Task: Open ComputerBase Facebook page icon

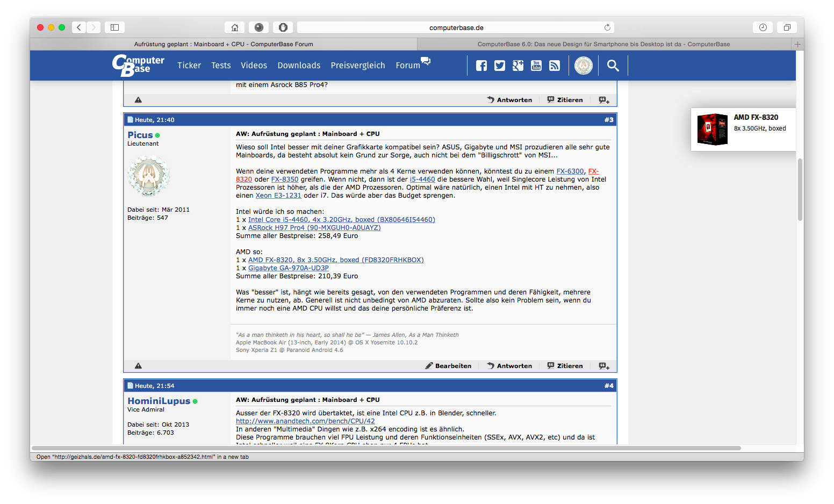Action: click(481, 66)
